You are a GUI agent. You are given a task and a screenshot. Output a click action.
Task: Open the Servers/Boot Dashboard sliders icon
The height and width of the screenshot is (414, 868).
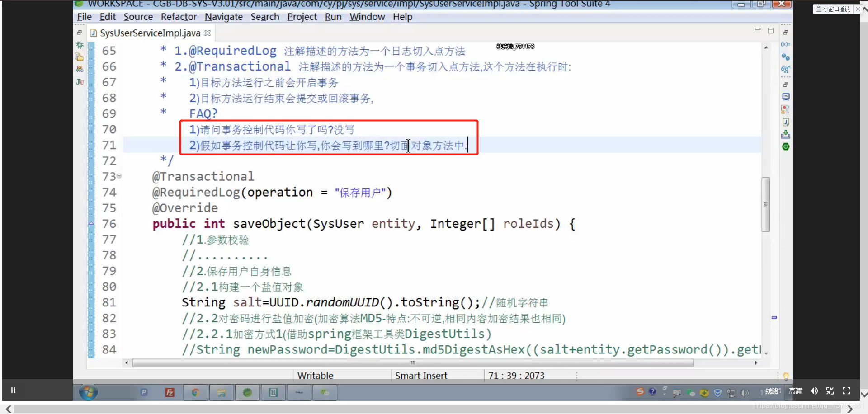80,69
